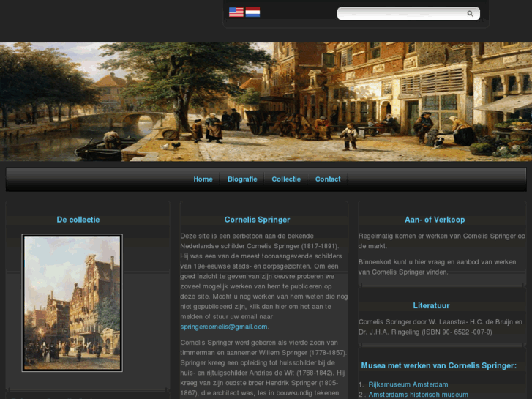The width and height of the screenshot is (532, 399).
Task: Click the 'Regelmatig komen er werken' paragraph
Action: coord(442,241)
